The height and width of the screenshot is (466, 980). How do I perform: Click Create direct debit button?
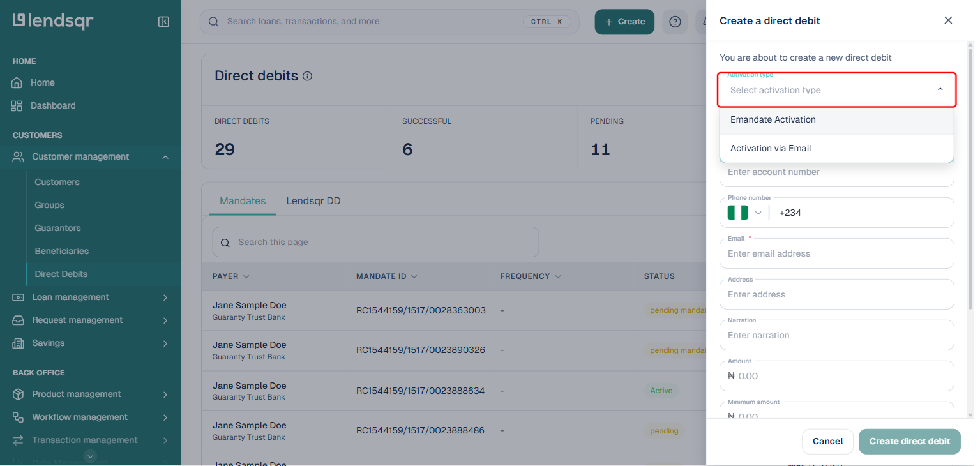pos(910,441)
